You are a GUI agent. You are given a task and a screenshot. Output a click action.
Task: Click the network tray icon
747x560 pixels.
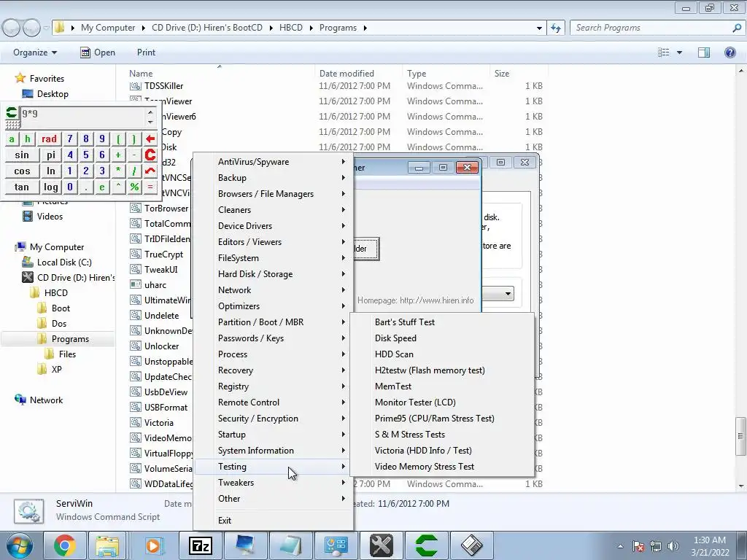pos(656,546)
